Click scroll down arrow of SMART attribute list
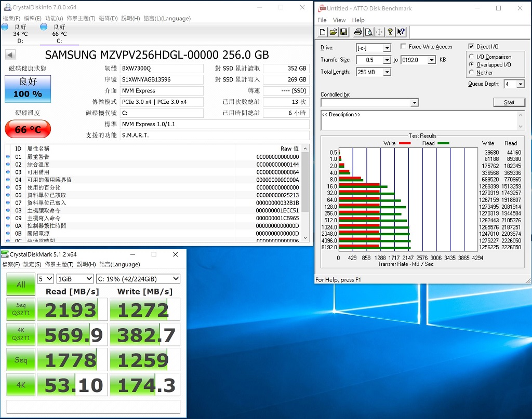The image size is (532, 419). (x=305, y=238)
